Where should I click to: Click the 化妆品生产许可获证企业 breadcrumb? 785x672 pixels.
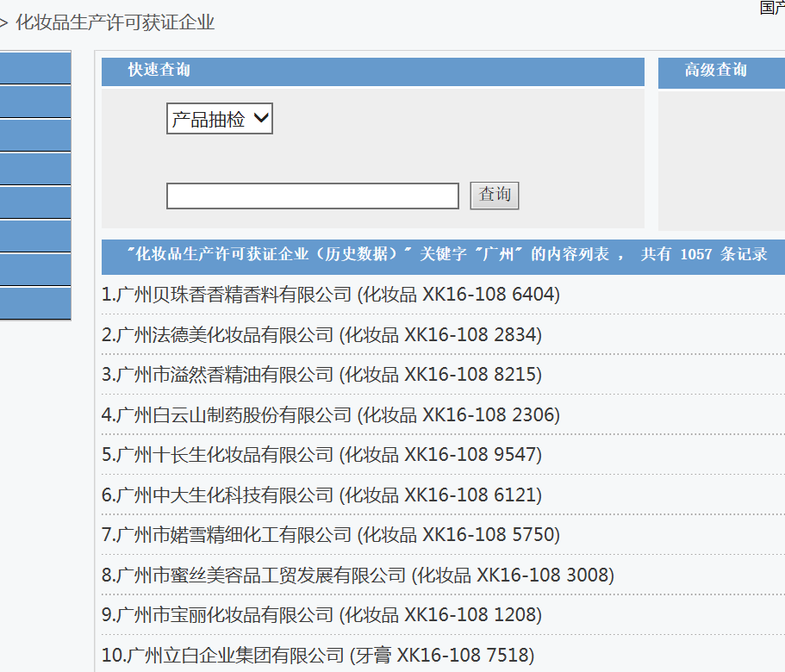point(115,23)
